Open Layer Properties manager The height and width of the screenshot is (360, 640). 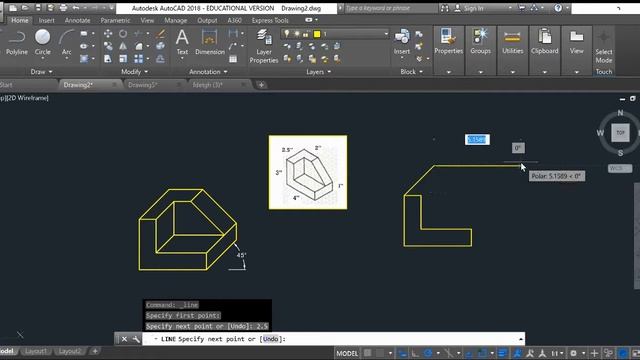coord(264,46)
